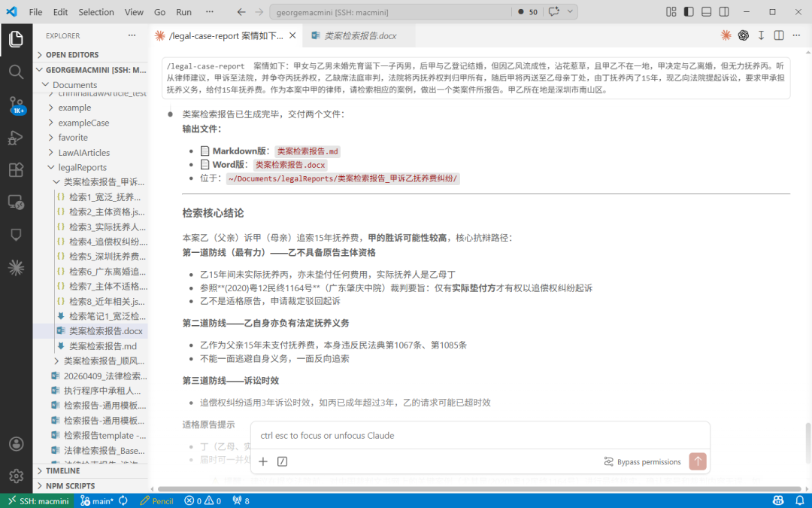Viewport: 812px width, 508px height.
Task: Open the Selection menu
Action: [96, 12]
